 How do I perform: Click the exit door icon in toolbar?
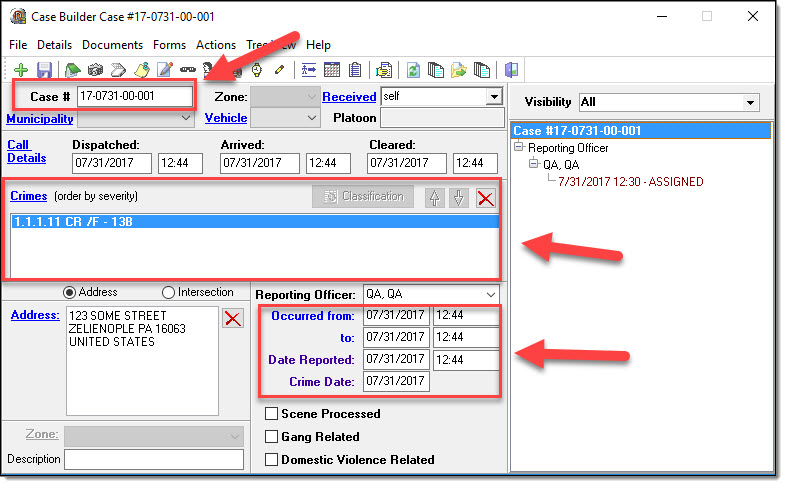pyautogui.click(x=511, y=70)
